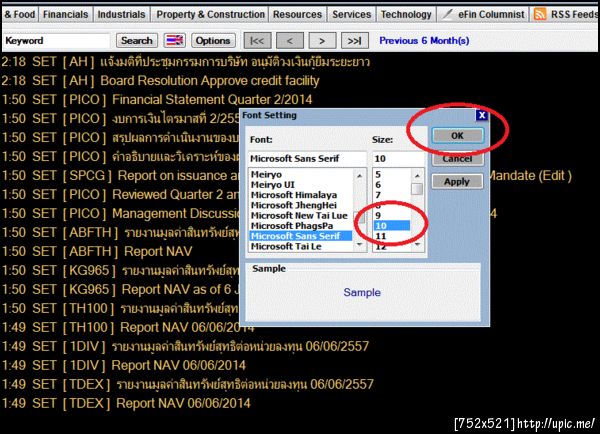
Task: Select size 9 in the size list
Action: [392, 215]
